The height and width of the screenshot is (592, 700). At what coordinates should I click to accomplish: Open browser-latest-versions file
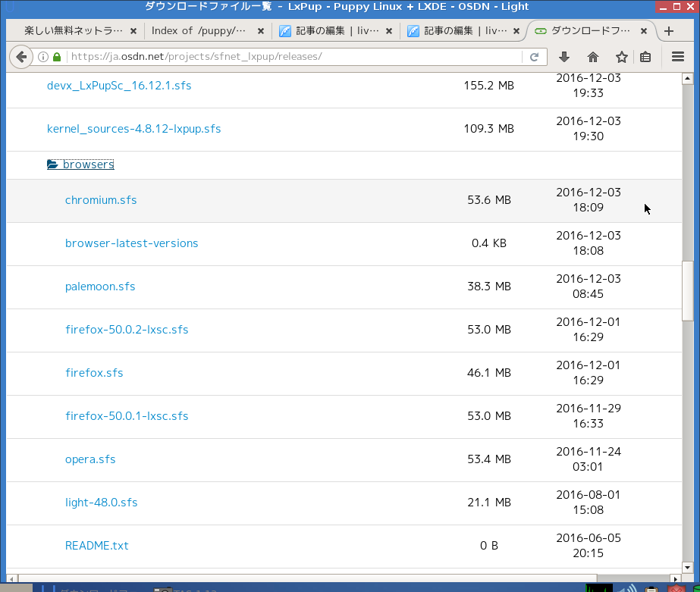pos(132,243)
